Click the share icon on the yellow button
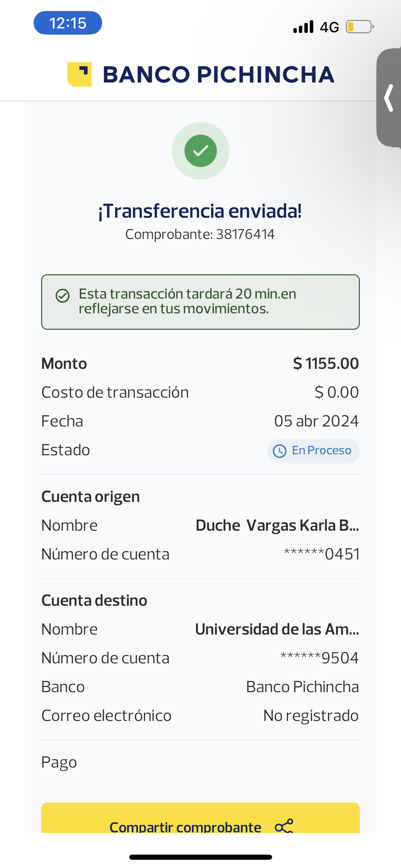 click(284, 826)
